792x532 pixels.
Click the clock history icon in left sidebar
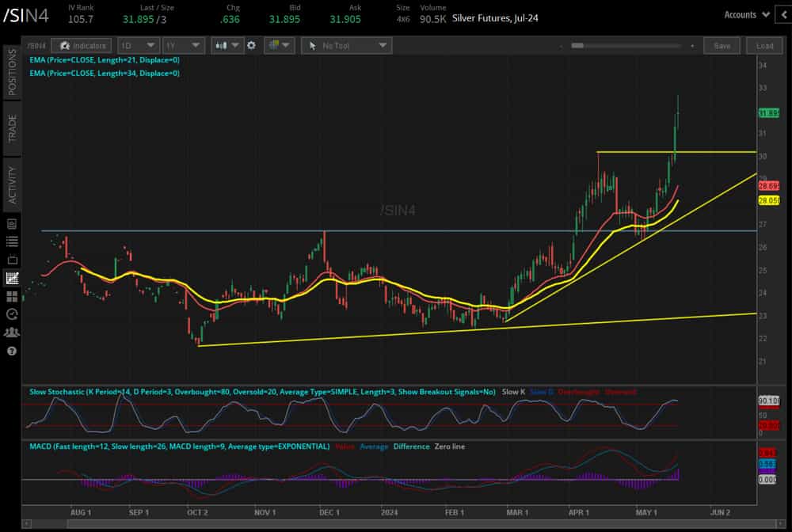click(11, 313)
